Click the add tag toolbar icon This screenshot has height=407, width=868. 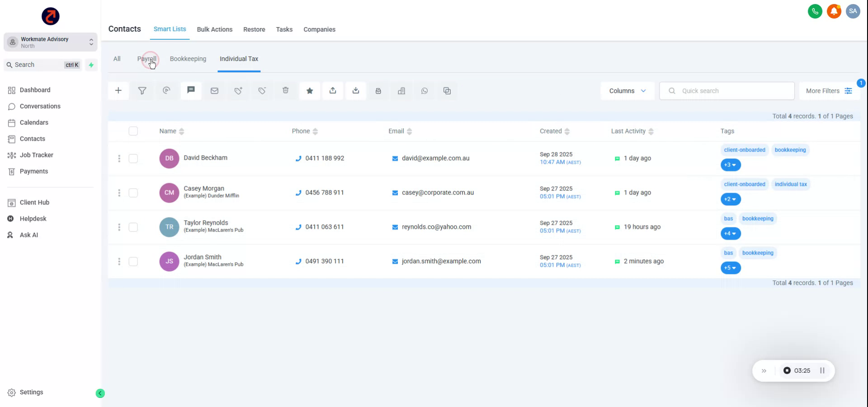(238, 90)
